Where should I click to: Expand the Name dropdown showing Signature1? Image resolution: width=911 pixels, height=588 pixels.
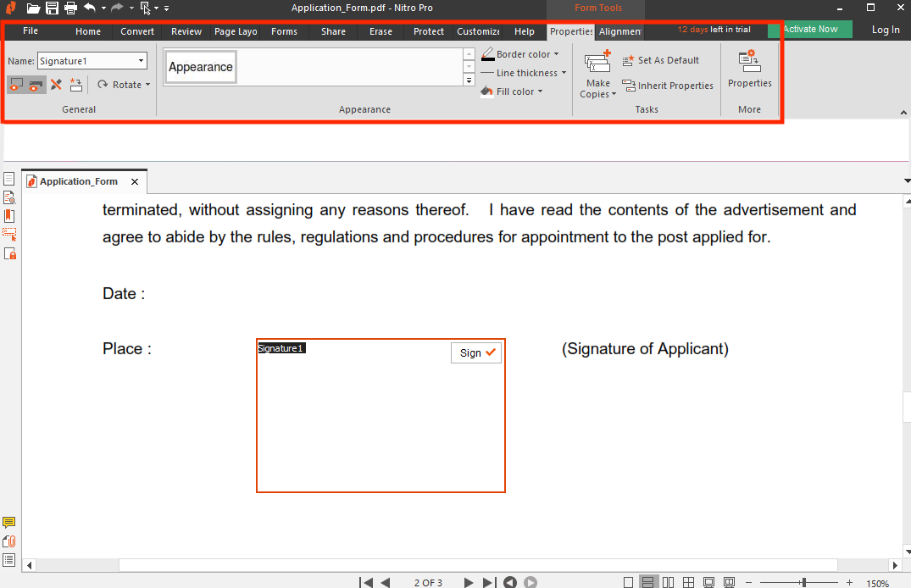tap(141, 61)
